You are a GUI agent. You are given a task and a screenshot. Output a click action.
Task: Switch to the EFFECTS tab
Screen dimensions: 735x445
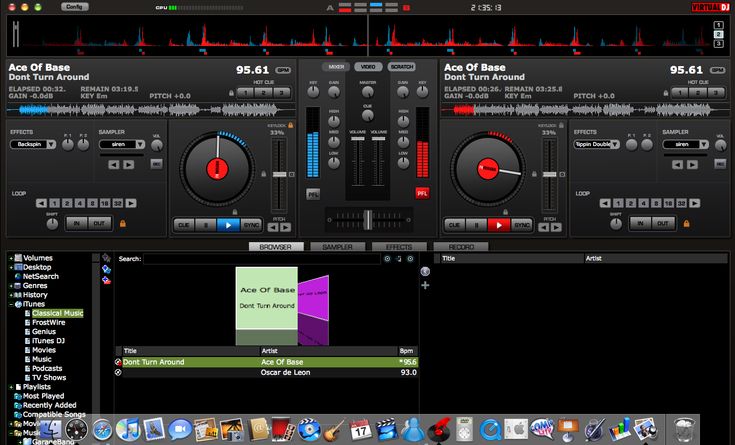(399, 247)
